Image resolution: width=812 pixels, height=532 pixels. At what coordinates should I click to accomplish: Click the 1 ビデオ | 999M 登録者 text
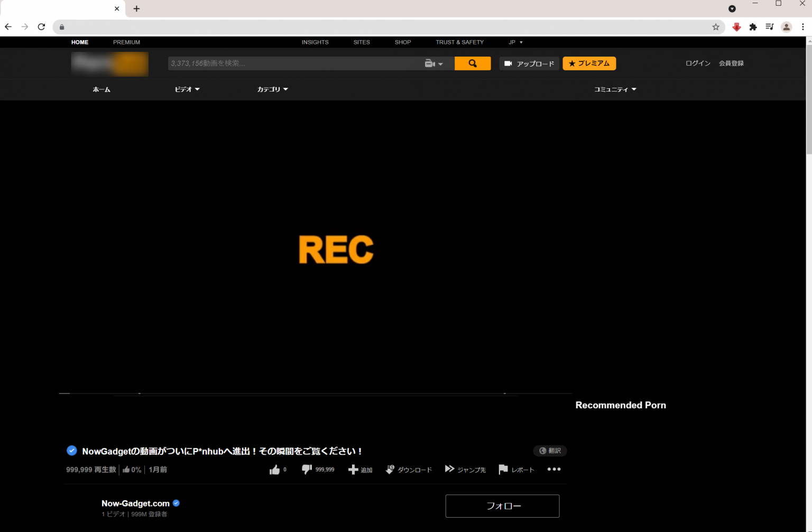click(x=134, y=514)
